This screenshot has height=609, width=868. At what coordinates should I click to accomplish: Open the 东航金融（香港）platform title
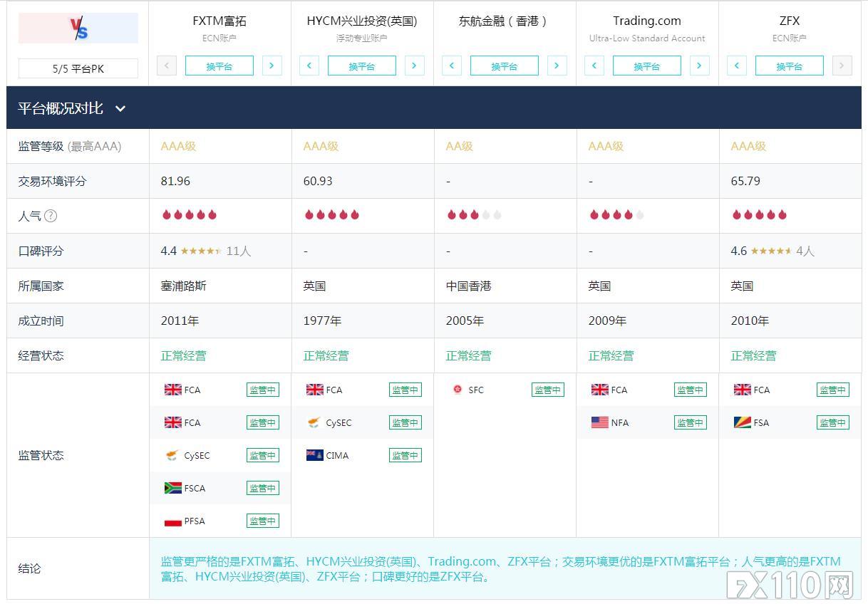(505, 21)
